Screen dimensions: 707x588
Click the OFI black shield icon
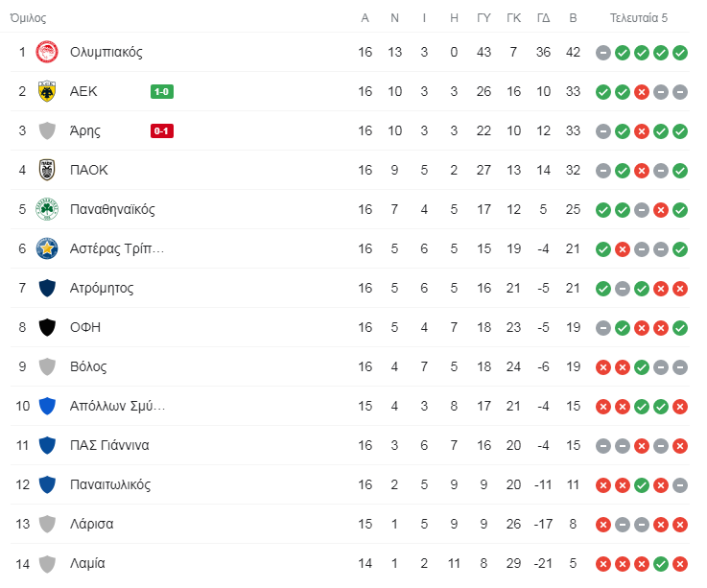click(x=47, y=327)
